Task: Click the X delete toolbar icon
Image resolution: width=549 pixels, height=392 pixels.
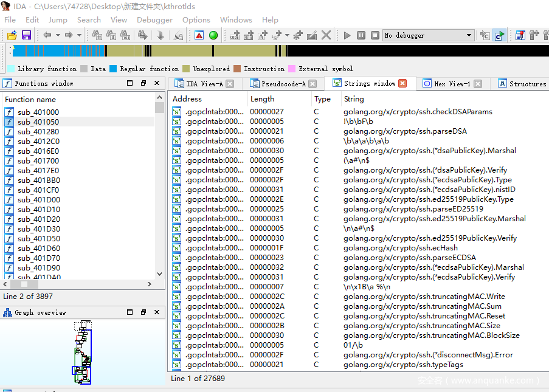Action: [326, 35]
